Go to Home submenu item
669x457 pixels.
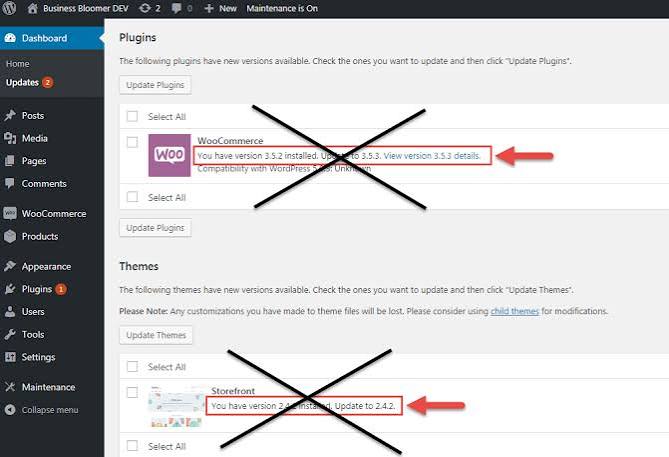point(17,64)
